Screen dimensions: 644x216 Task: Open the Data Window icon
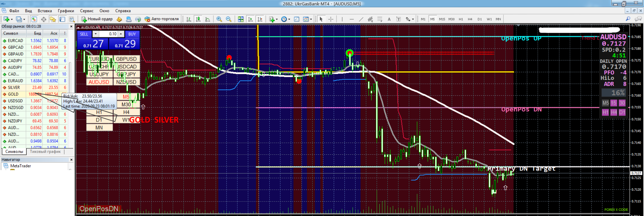(x=44, y=19)
